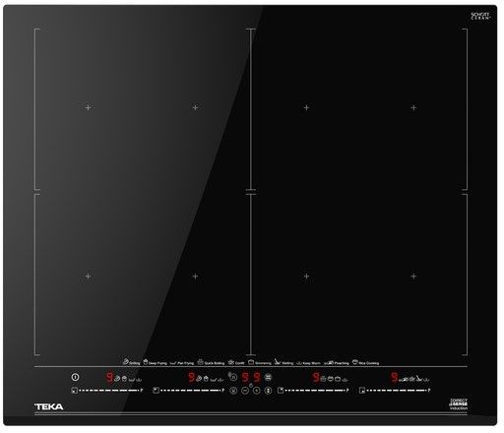
Task: Tap the timer minus button
Action: 245,391
